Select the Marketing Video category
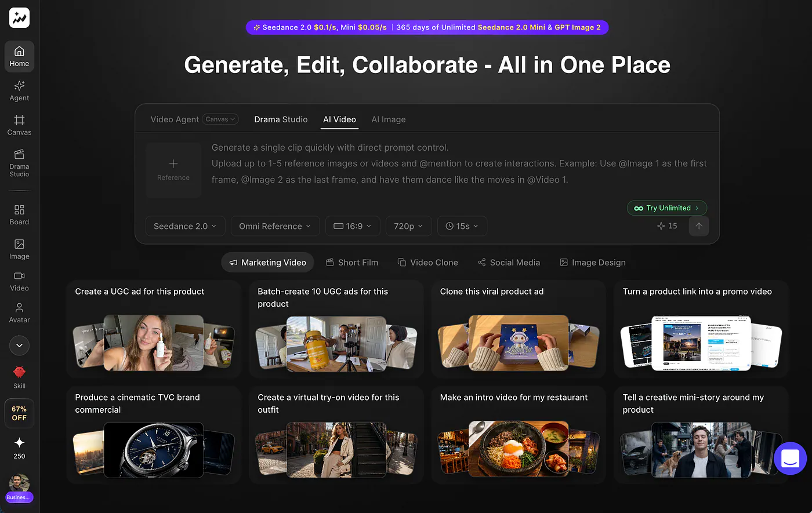 267,263
